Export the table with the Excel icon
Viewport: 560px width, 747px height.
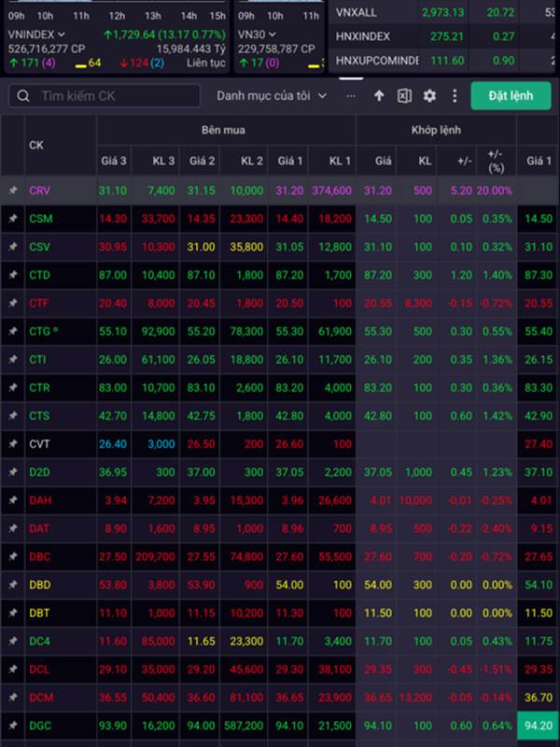tap(404, 96)
